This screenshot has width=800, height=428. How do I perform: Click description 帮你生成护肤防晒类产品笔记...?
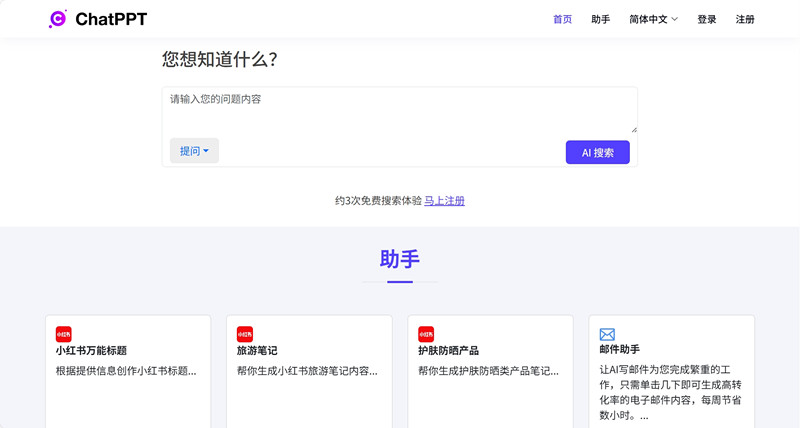pos(488,371)
